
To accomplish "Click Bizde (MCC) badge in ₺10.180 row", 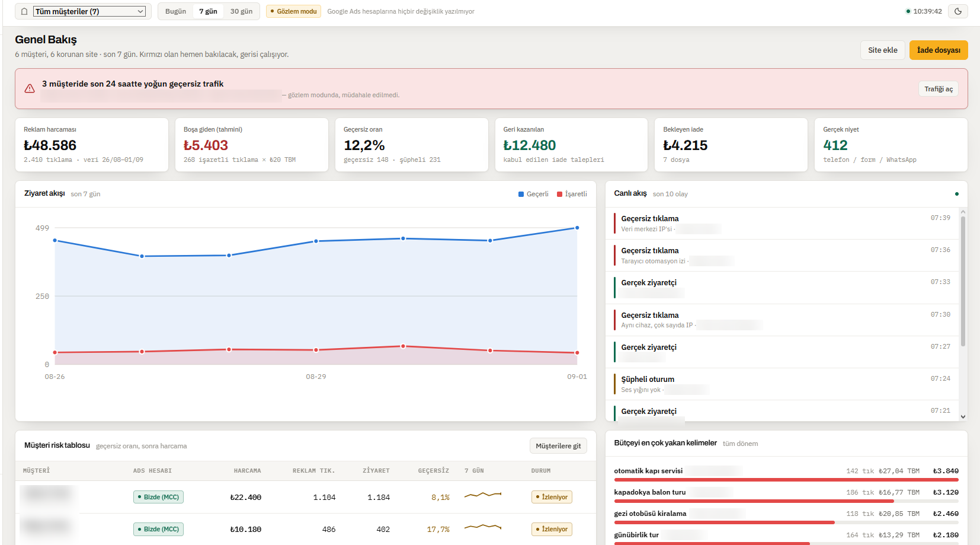I will coord(158,529).
